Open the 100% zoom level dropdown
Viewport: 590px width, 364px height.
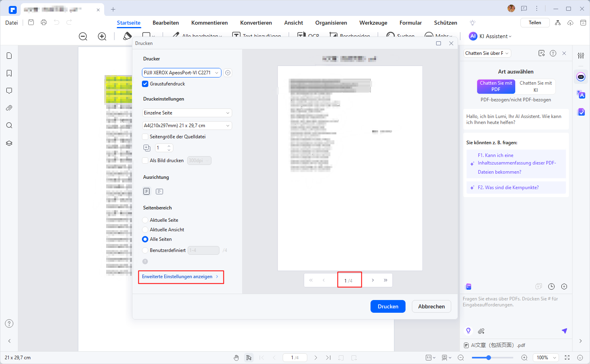pos(545,358)
